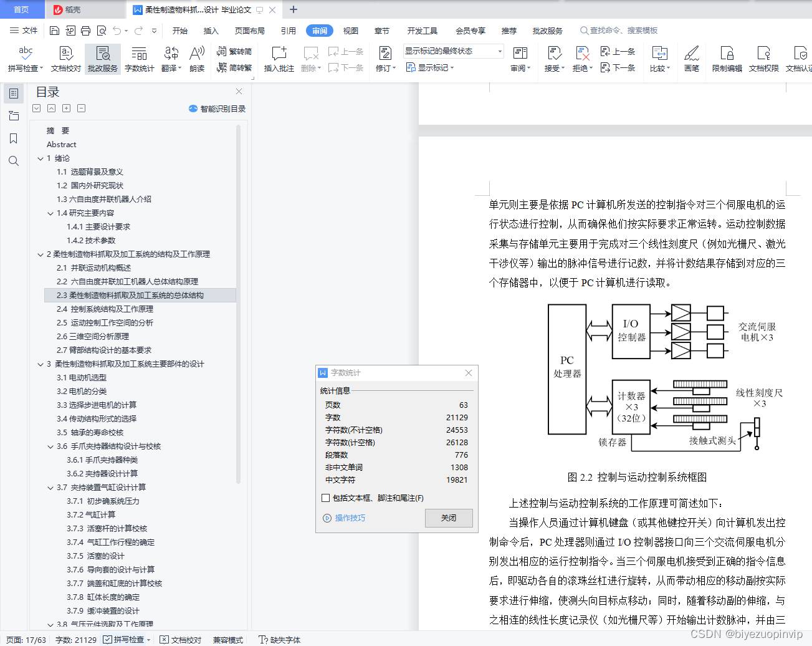Collapse chapter 2 柔性制造物料抓取 outline node
Viewport: 812px width, 646px height.
tap(41, 254)
